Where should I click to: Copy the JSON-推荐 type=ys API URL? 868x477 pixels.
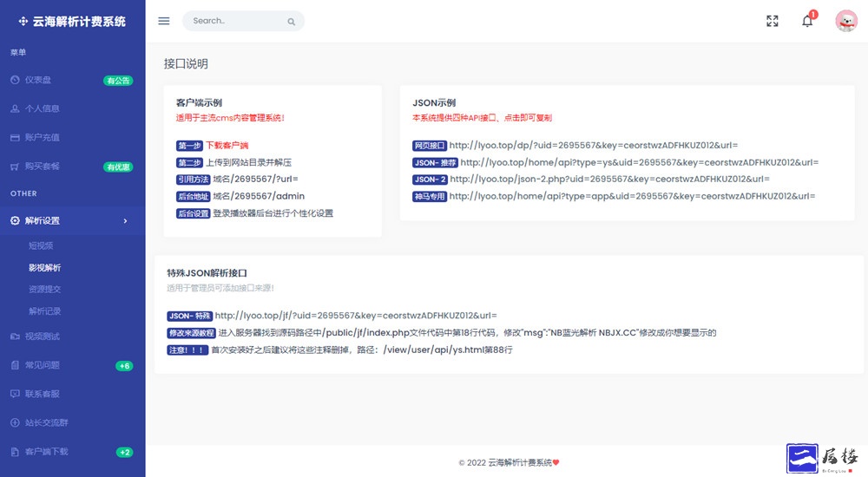point(640,162)
